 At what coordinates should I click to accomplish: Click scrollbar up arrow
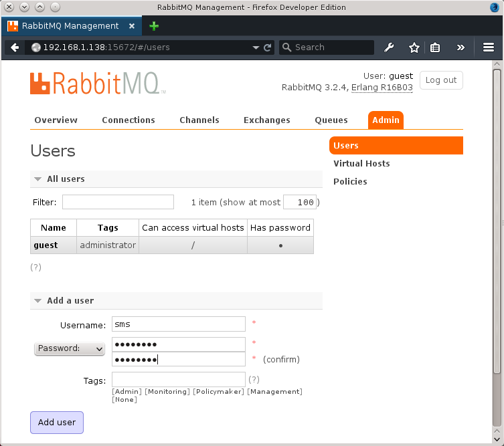(497, 64)
